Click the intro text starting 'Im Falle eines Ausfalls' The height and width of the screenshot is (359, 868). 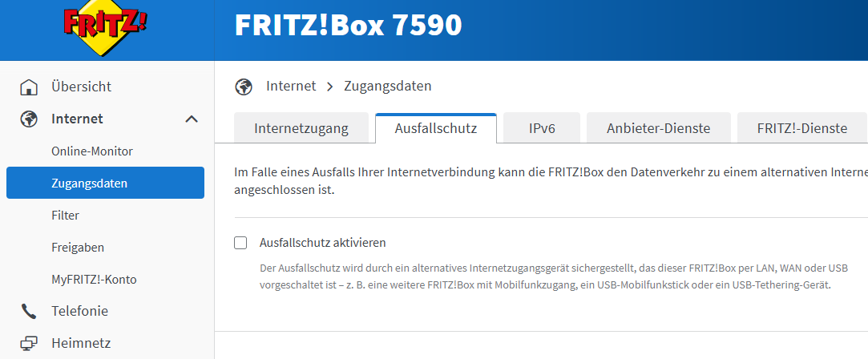click(x=551, y=181)
